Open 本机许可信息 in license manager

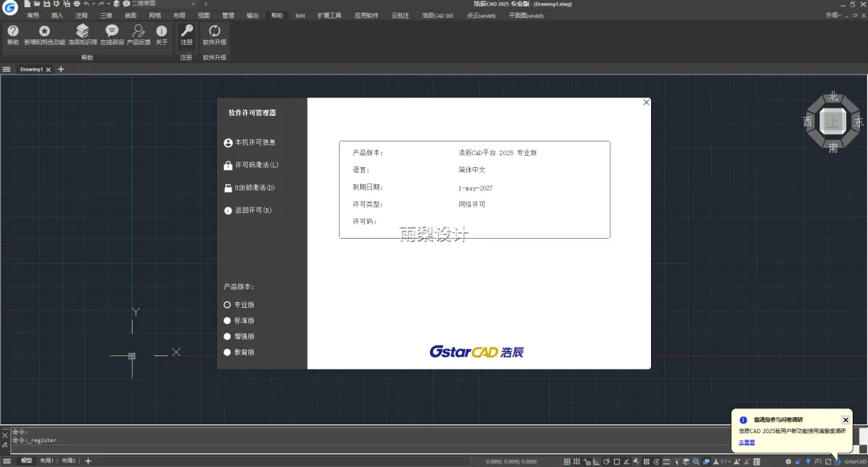(x=250, y=143)
